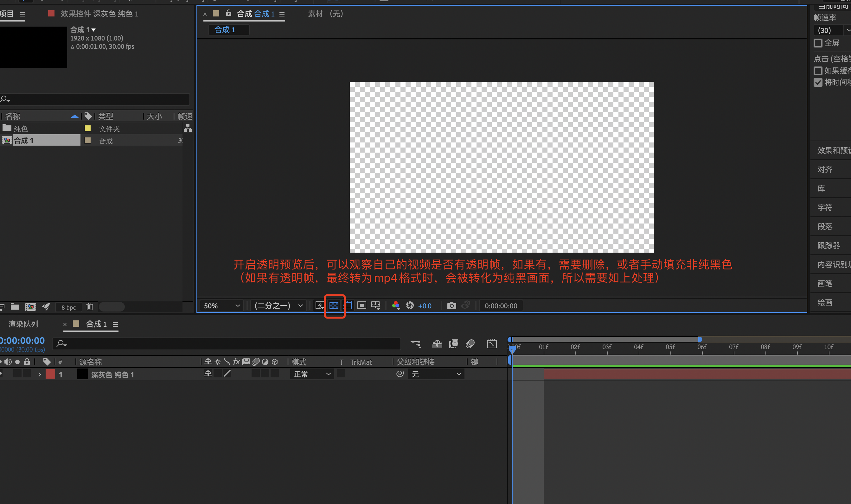Switch to the 渲染队列 tab

23,324
